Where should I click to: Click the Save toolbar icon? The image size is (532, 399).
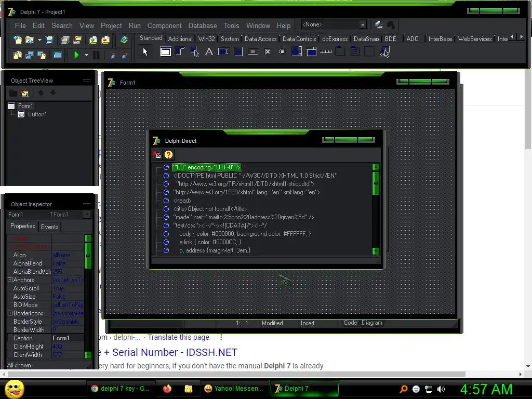point(49,39)
